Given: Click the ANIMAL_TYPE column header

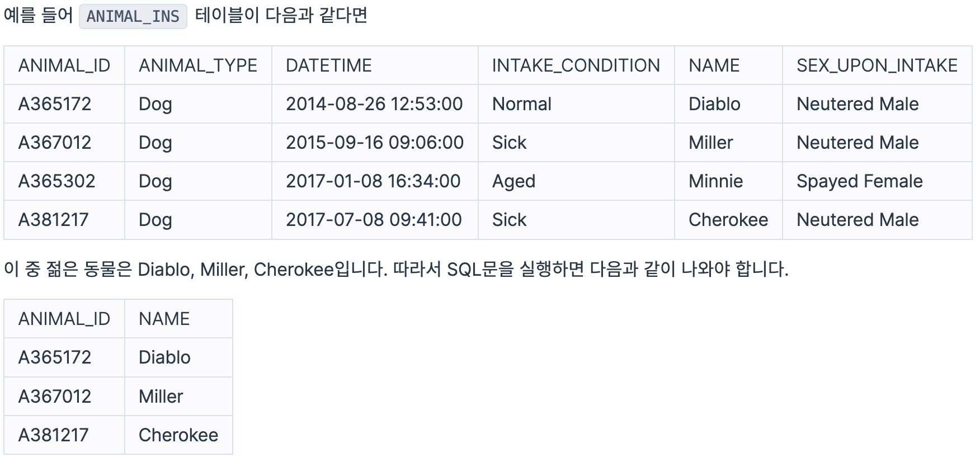Looking at the screenshot, I should point(198,65).
